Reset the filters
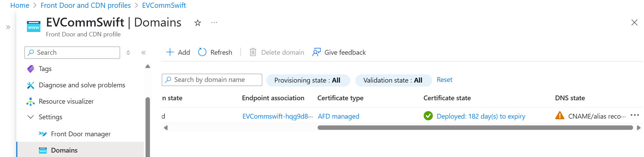644x157 pixels. (444, 80)
